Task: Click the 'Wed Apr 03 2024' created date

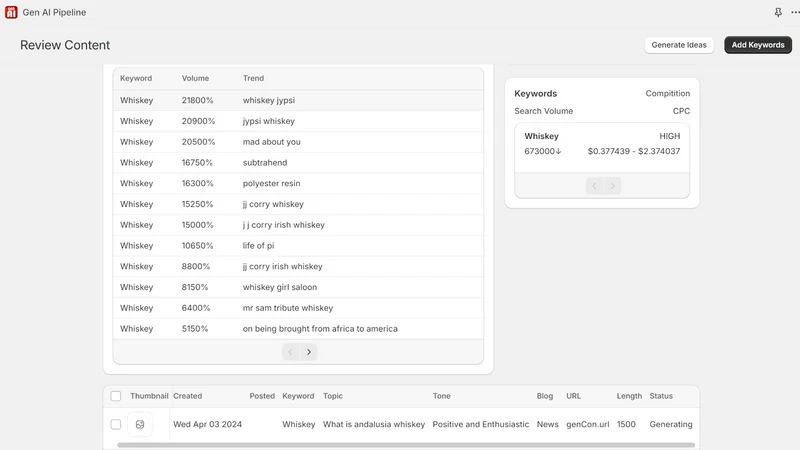Action: [x=207, y=424]
